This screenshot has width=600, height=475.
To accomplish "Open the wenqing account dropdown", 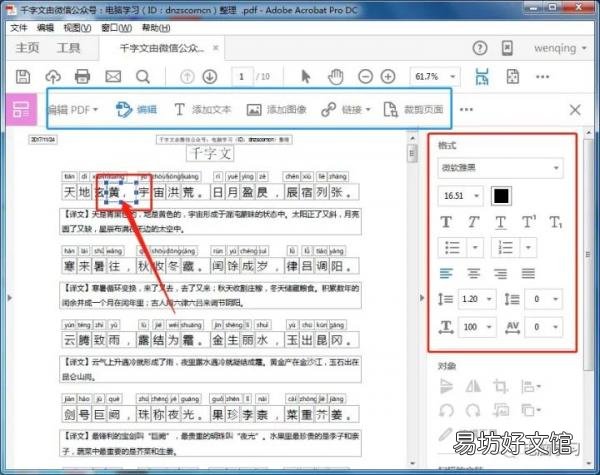I will tap(560, 48).
